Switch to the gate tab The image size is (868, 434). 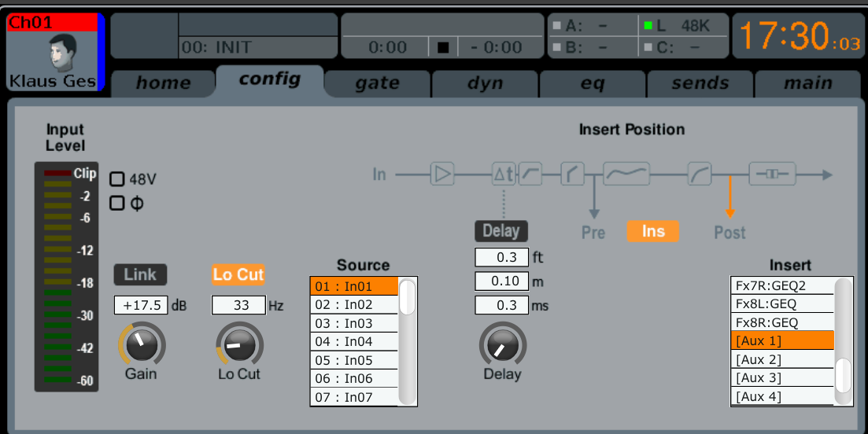click(x=377, y=83)
